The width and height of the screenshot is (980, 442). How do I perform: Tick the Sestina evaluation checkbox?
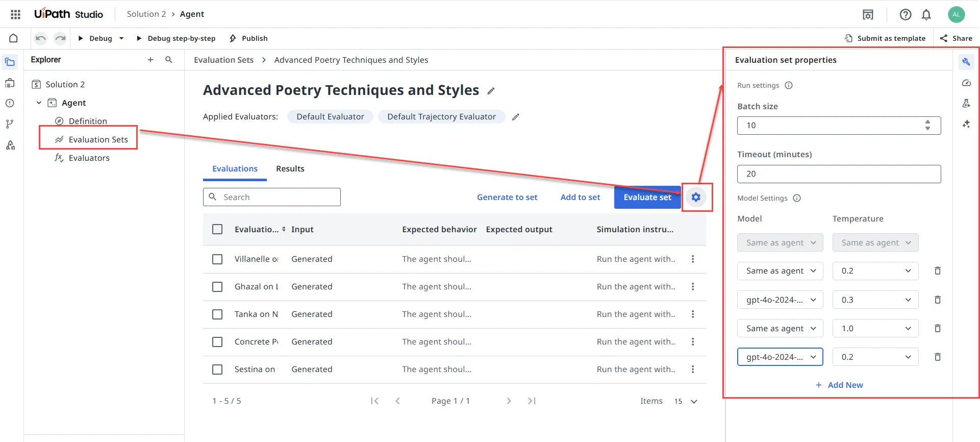pos(217,370)
